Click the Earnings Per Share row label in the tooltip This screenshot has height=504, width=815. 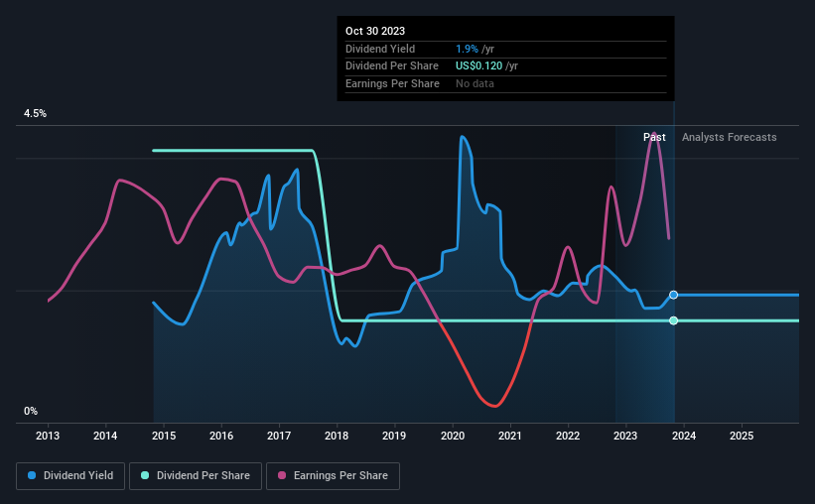click(392, 83)
